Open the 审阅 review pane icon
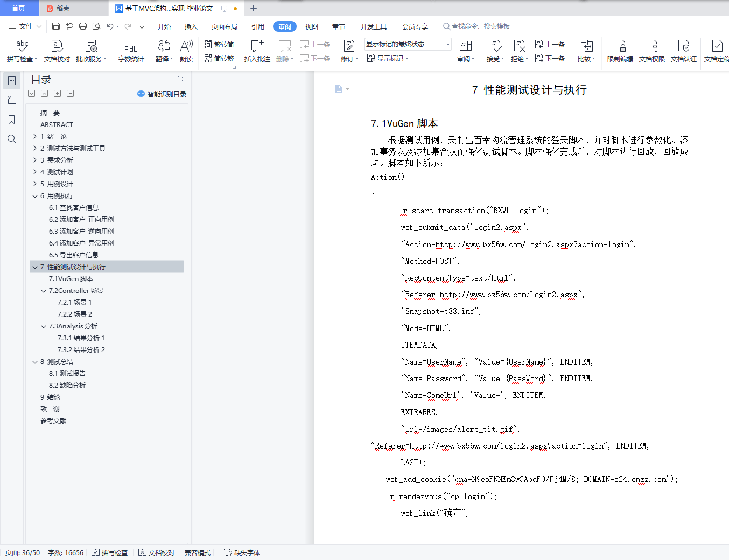729x560 pixels. pos(466,46)
